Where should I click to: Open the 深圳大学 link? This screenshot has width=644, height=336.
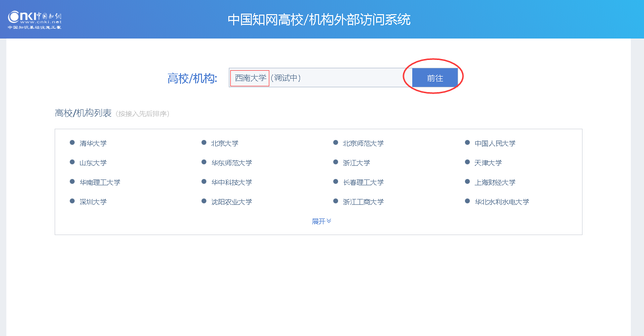tap(93, 202)
